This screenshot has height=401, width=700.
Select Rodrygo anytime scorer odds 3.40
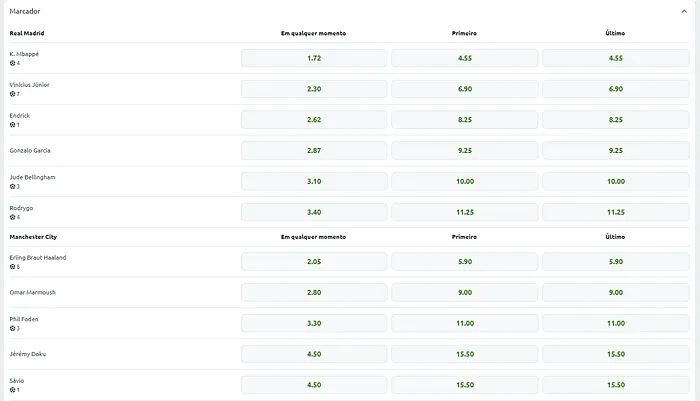pyautogui.click(x=314, y=212)
